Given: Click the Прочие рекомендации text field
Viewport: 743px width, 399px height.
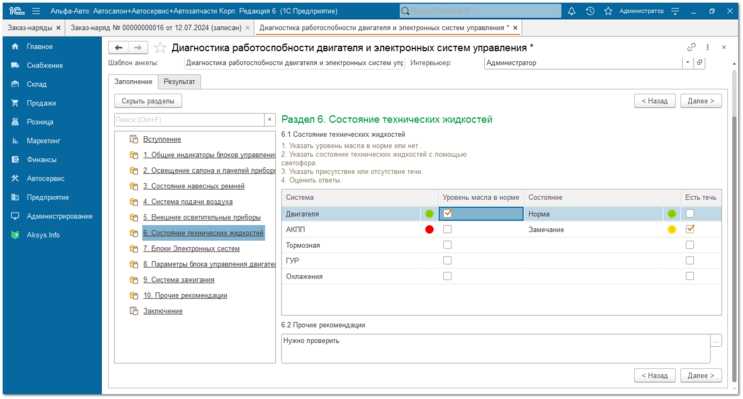Looking at the screenshot, I should [496, 348].
